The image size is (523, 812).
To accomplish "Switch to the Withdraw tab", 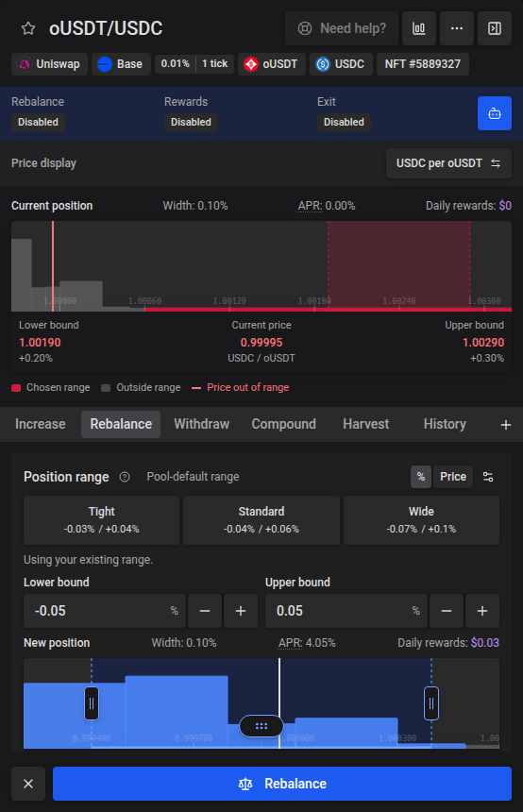I will [201, 424].
